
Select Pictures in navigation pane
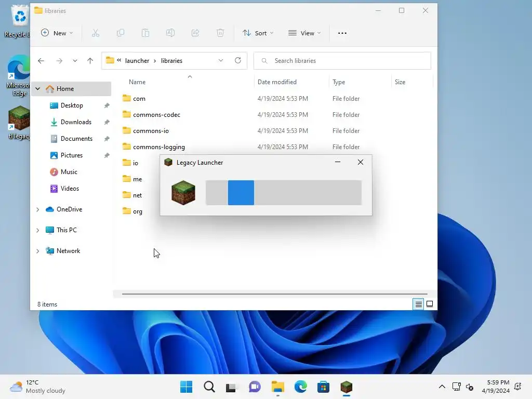(x=72, y=155)
